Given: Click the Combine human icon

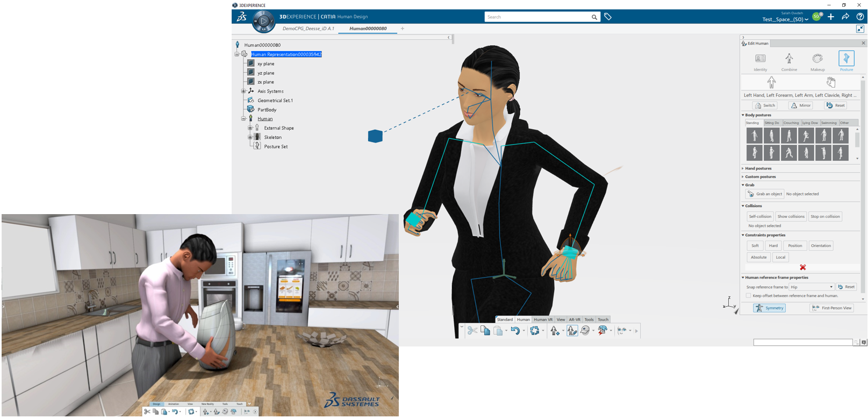Looking at the screenshot, I should pos(788,59).
